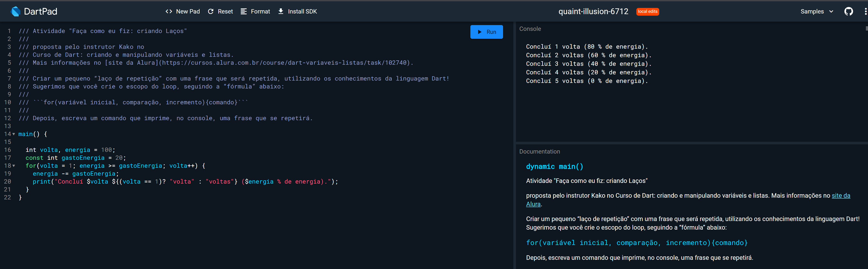Open the more options kebab menu
Image resolution: width=868 pixels, height=269 pixels.
(865, 12)
